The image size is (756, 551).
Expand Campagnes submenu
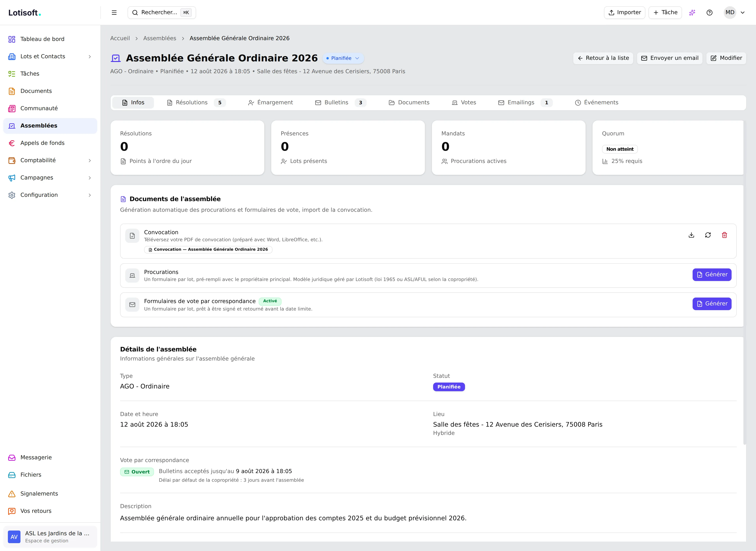(89, 178)
